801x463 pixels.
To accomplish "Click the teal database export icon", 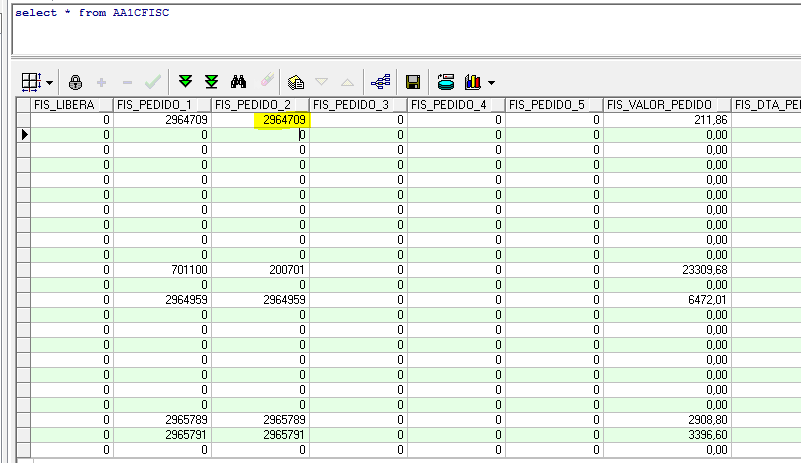I will [x=446, y=82].
